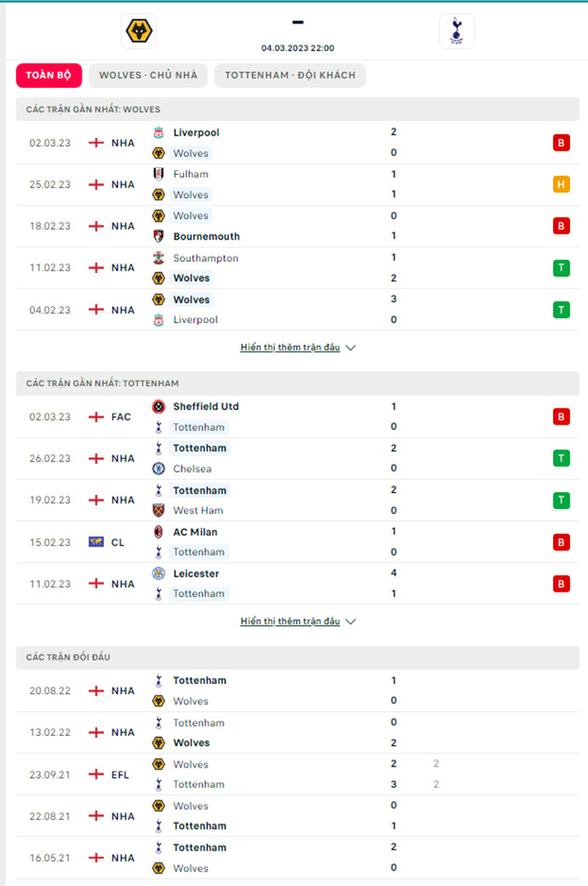
Task: Open Liverpool logo in 02.03.23 match
Action: pyautogui.click(x=159, y=133)
